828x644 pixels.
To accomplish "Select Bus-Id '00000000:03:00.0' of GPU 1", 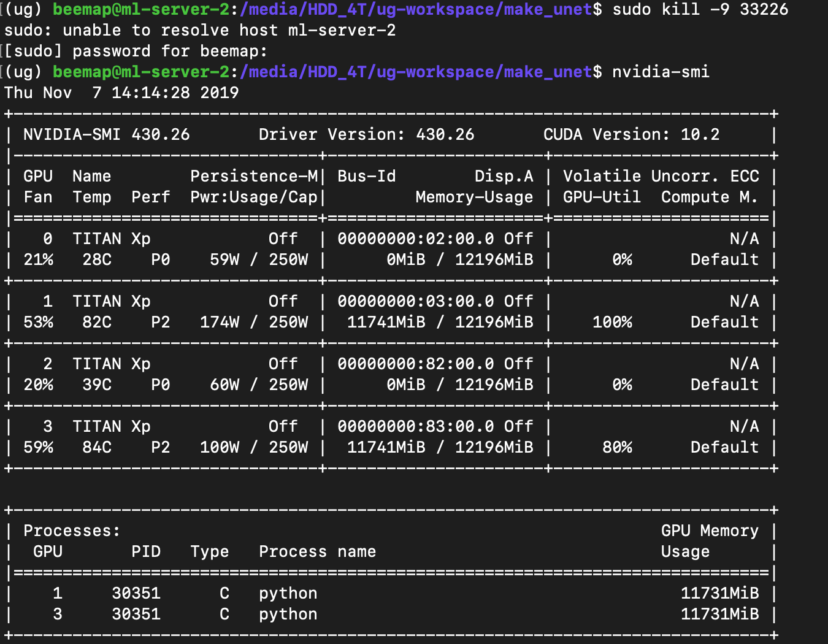I will [x=416, y=301].
